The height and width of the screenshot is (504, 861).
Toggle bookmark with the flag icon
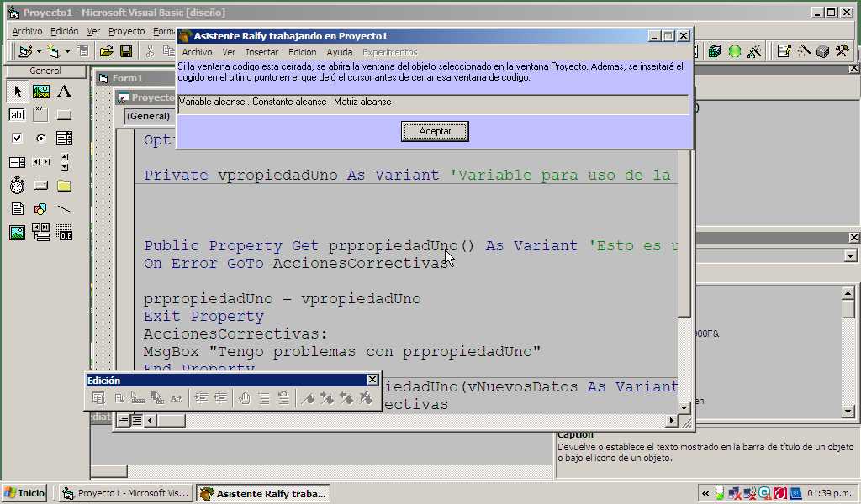pos(308,399)
